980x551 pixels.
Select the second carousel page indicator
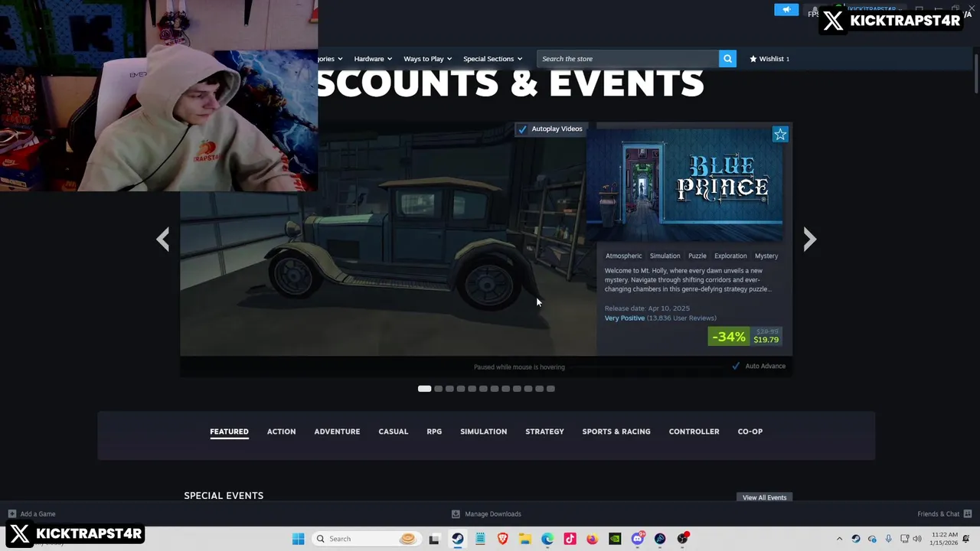pos(438,389)
